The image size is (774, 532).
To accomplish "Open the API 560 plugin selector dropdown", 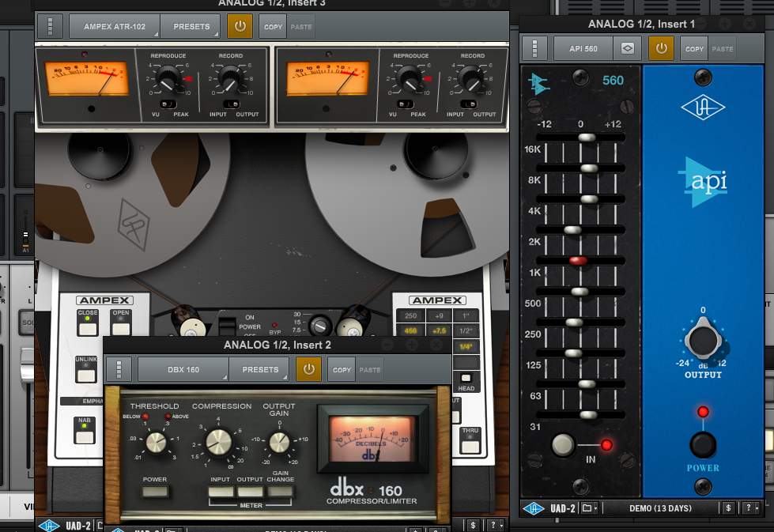I will tap(583, 48).
